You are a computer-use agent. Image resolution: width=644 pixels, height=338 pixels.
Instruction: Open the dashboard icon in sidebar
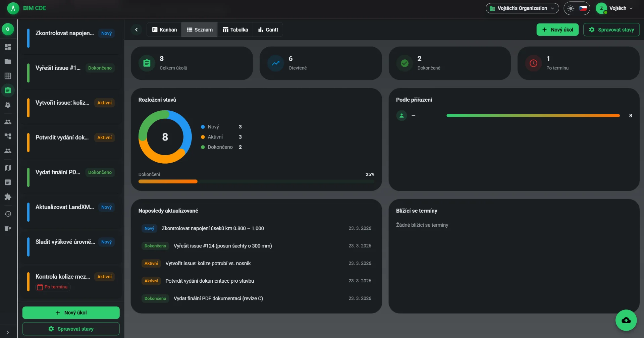8,47
